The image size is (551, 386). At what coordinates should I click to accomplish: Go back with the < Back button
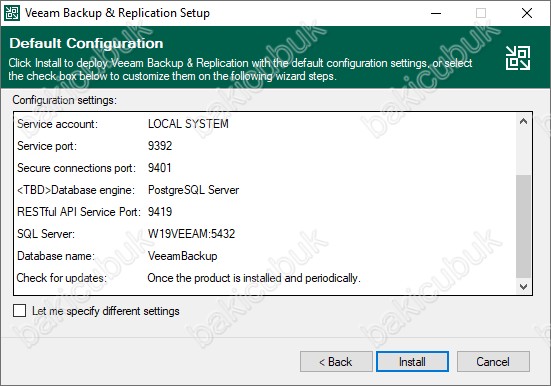coord(336,361)
